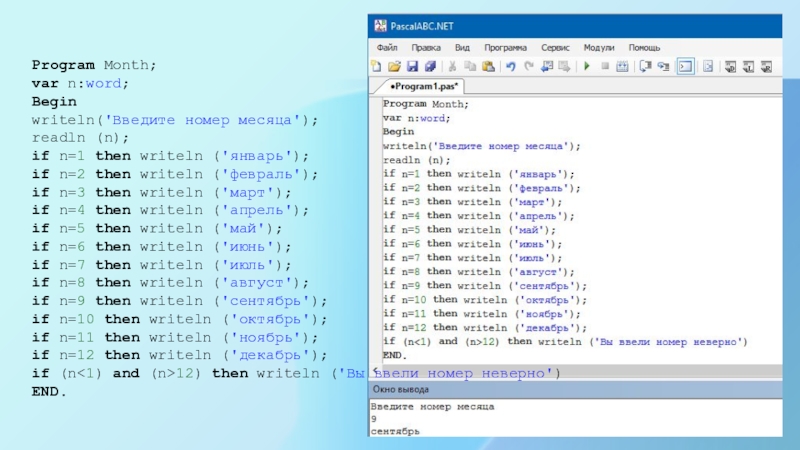Open the Сервис menu
The height and width of the screenshot is (450, 800).
[555, 47]
